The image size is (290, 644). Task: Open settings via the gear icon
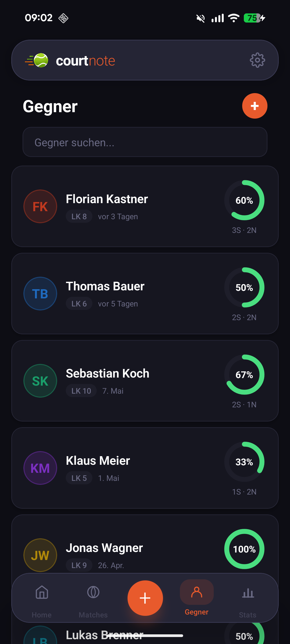(257, 60)
